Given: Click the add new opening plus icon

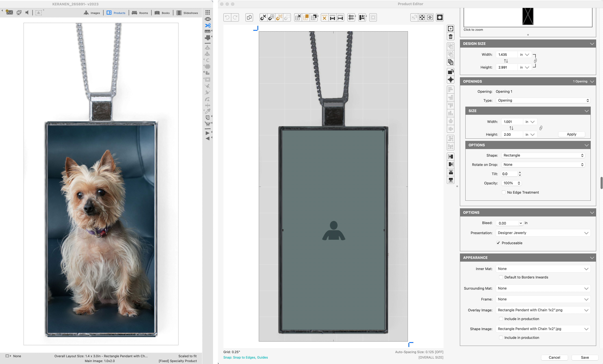Looking at the screenshot, I should [x=450, y=29].
